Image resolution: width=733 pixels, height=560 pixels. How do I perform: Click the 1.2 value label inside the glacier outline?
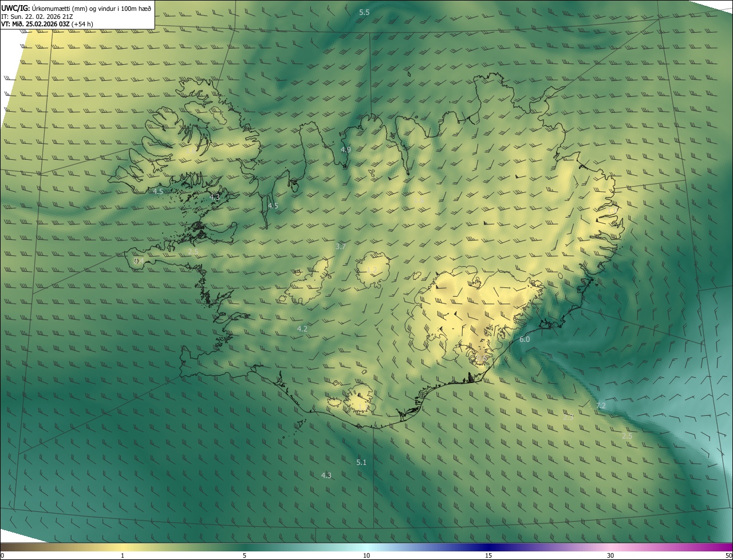click(372, 270)
